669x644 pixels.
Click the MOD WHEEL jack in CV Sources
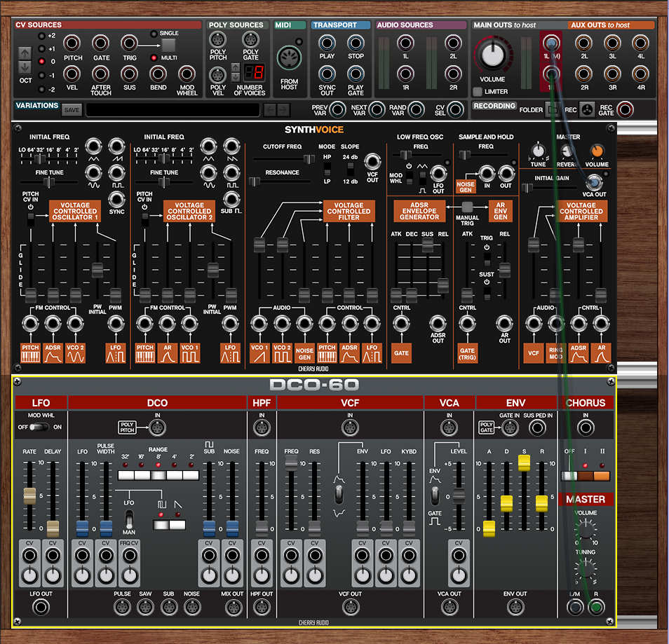click(x=187, y=74)
